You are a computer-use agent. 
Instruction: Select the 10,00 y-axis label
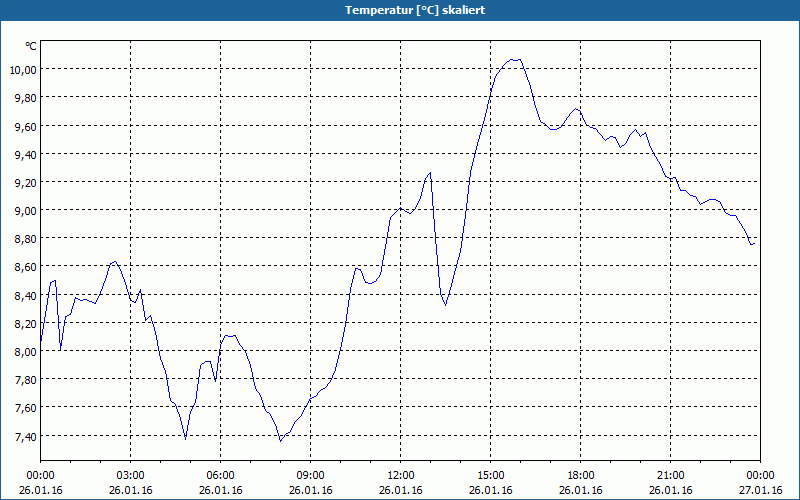(23, 69)
